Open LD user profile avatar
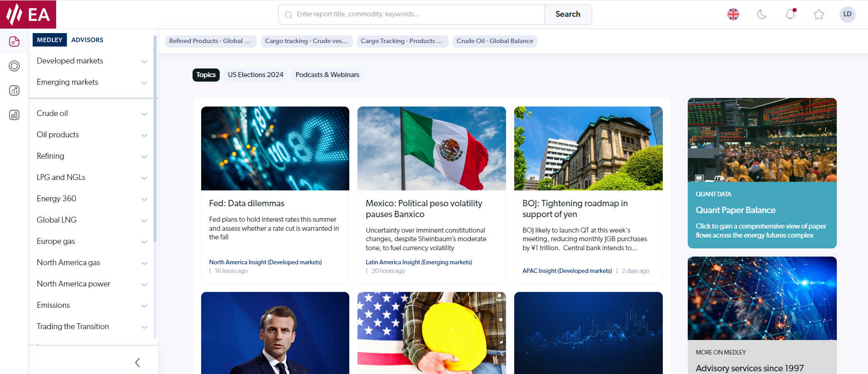Image resolution: width=868 pixels, height=374 pixels. click(847, 14)
